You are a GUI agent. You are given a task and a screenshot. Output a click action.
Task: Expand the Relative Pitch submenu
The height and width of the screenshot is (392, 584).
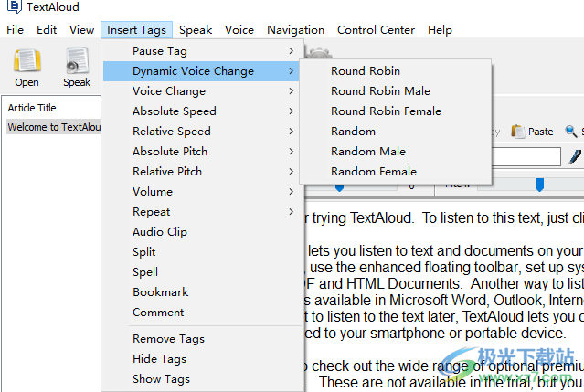(201, 172)
